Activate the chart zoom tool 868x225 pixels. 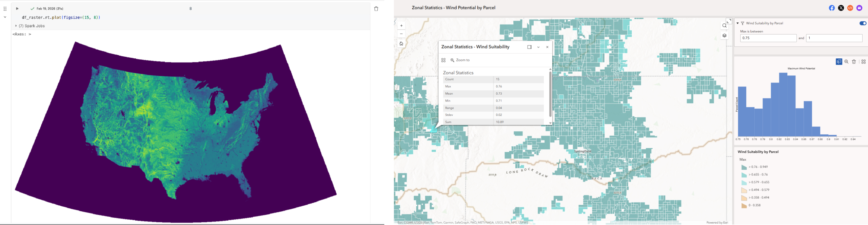click(x=846, y=61)
